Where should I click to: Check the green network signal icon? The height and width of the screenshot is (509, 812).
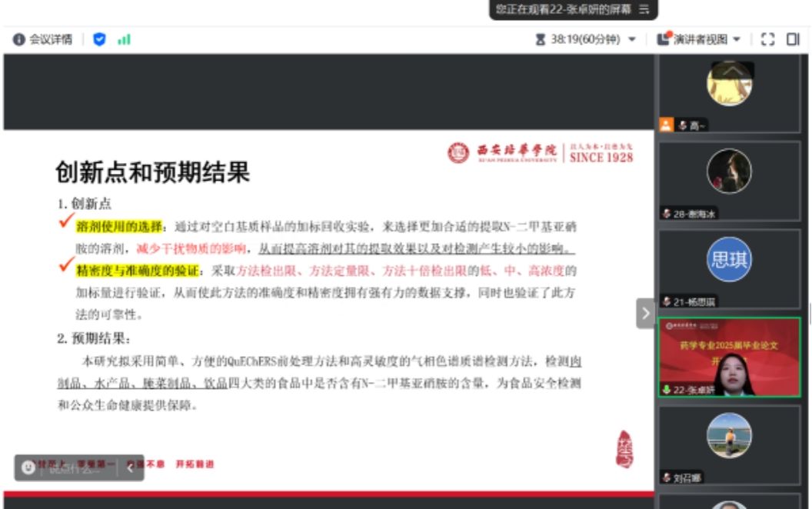124,39
